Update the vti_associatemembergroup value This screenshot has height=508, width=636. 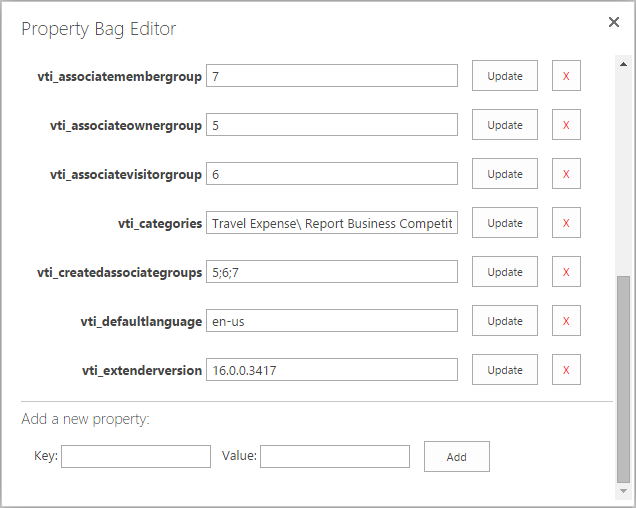pyautogui.click(x=505, y=76)
